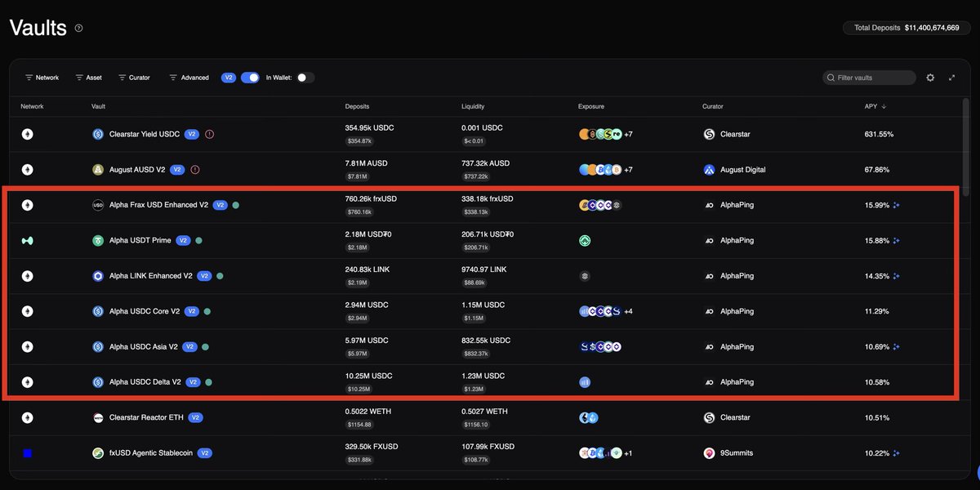This screenshot has width=980, height=490.
Task: Expand +7 exposure in August AUSD V2 row
Action: click(628, 170)
